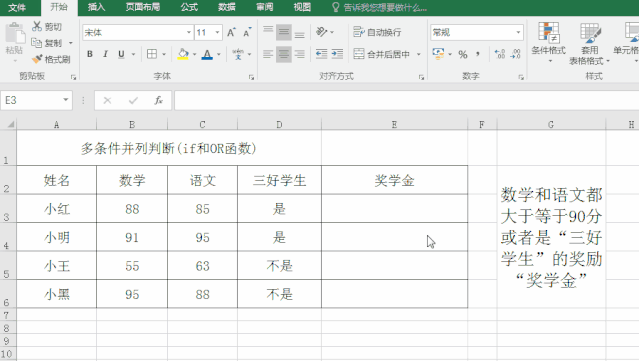Toggle middle vertical alignment
The width and height of the screenshot is (639, 361).
[284, 32]
